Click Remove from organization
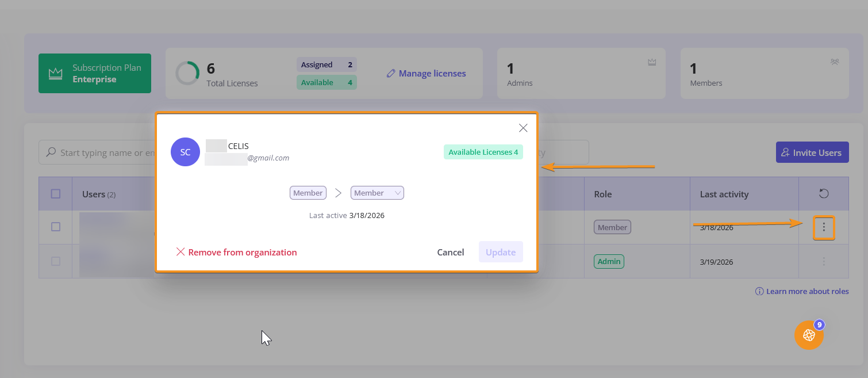 point(236,252)
